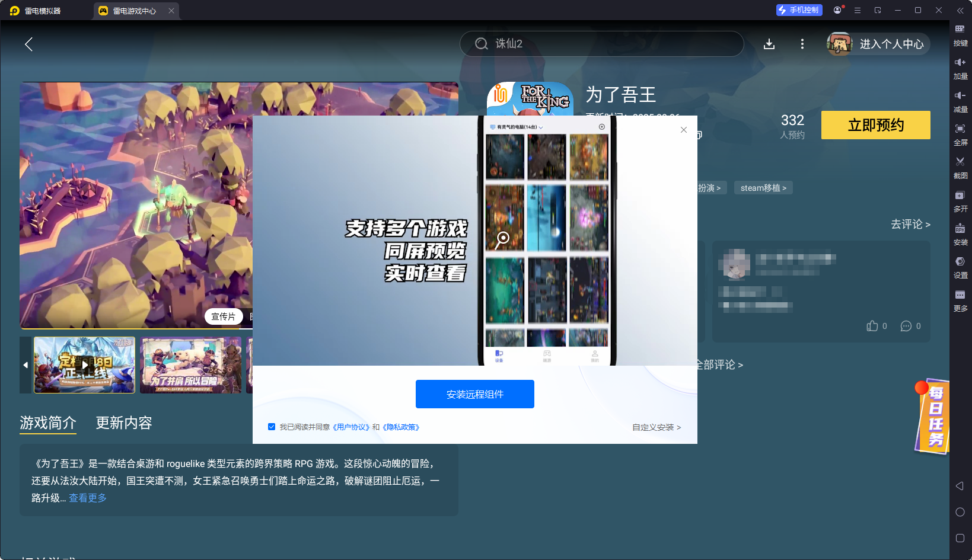Screen dimensions: 972x560
Task: Click the 安装远程组件 install button
Action: point(474,394)
